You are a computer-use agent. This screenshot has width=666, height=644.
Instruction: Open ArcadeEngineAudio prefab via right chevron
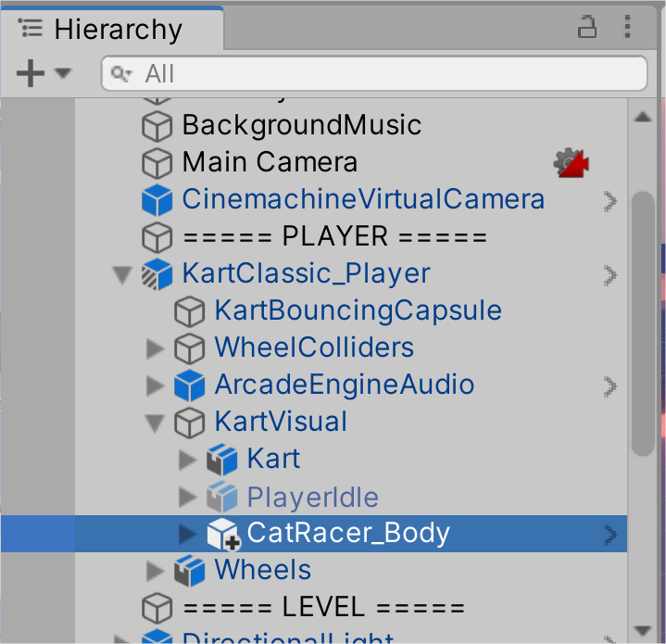[x=609, y=386]
